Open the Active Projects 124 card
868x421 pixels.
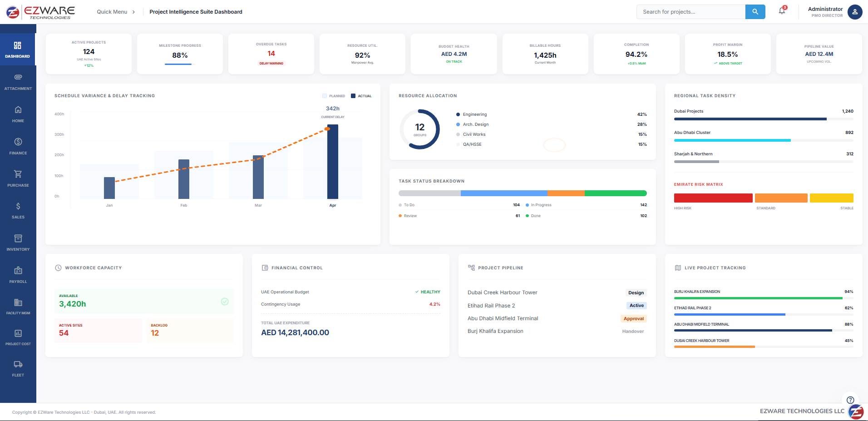click(x=89, y=54)
